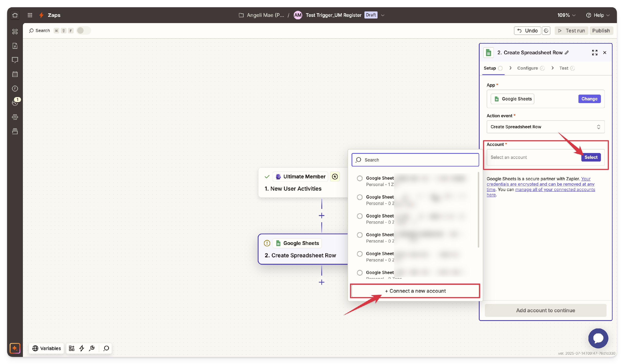The width and height of the screenshot is (624, 364).
Task: Expand the Help menu
Action: (x=598, y=15)
